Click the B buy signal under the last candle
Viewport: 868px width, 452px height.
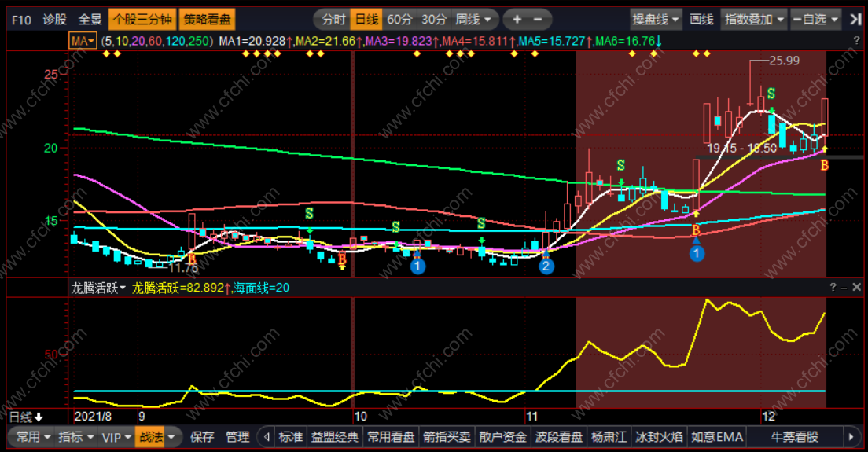click(825, 165)
